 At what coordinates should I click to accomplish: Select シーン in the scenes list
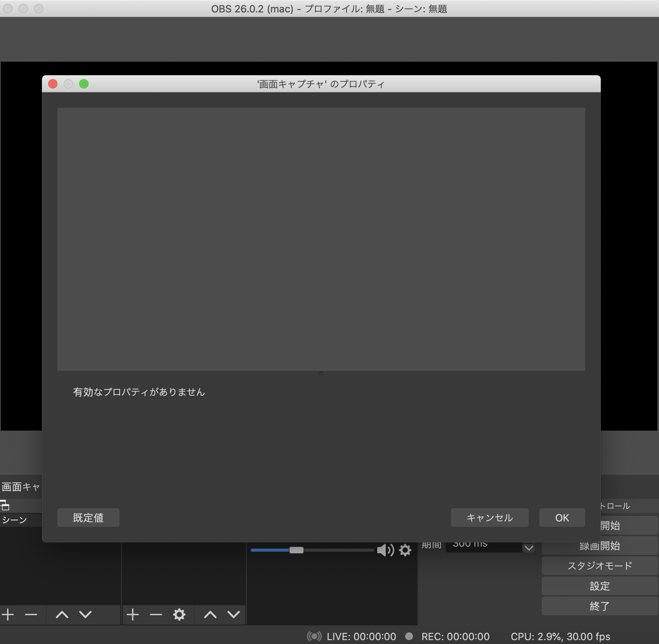21,520
